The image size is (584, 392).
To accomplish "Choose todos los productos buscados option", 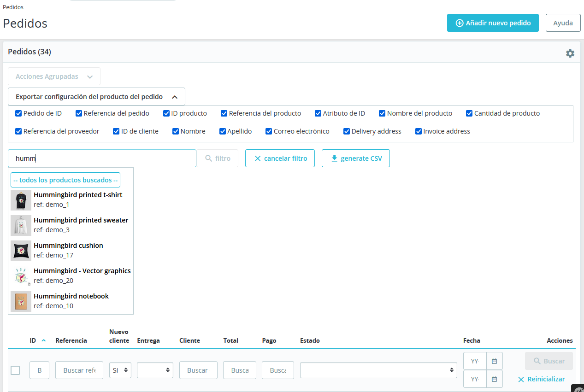I will pos(65,180).
